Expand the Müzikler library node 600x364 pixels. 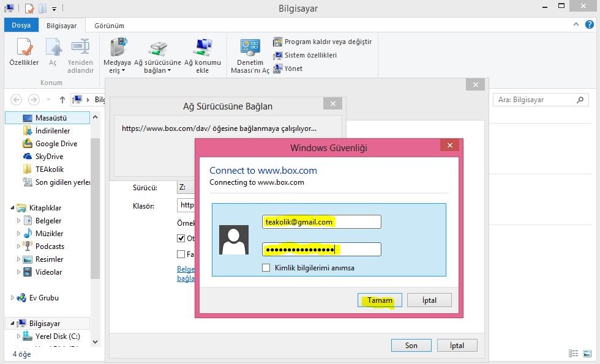point(18,233)
